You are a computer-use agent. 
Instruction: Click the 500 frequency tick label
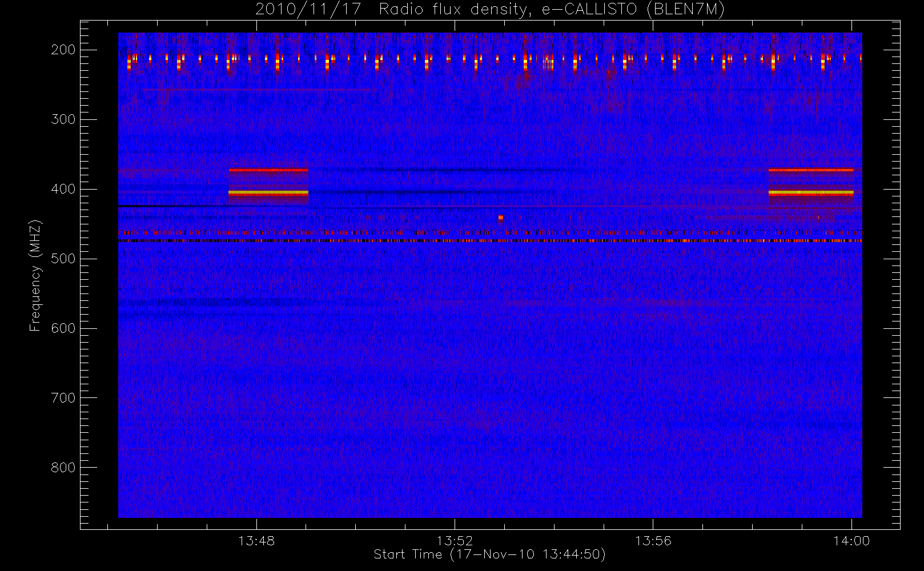63,259
